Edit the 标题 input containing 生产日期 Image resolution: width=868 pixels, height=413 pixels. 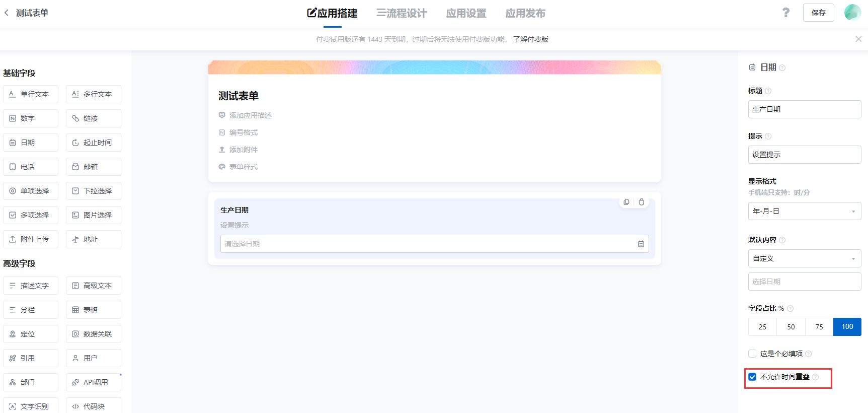[x=805, y=109]
